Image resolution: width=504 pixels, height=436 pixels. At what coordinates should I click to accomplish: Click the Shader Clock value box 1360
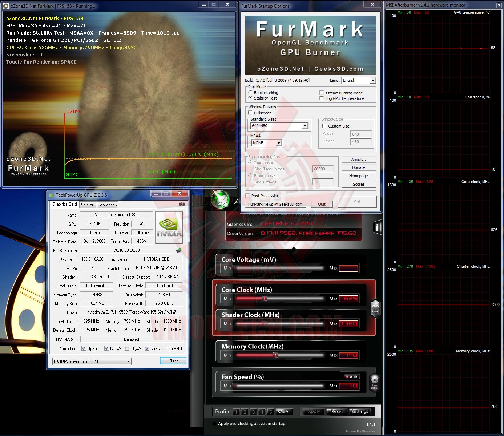(348, 324)
